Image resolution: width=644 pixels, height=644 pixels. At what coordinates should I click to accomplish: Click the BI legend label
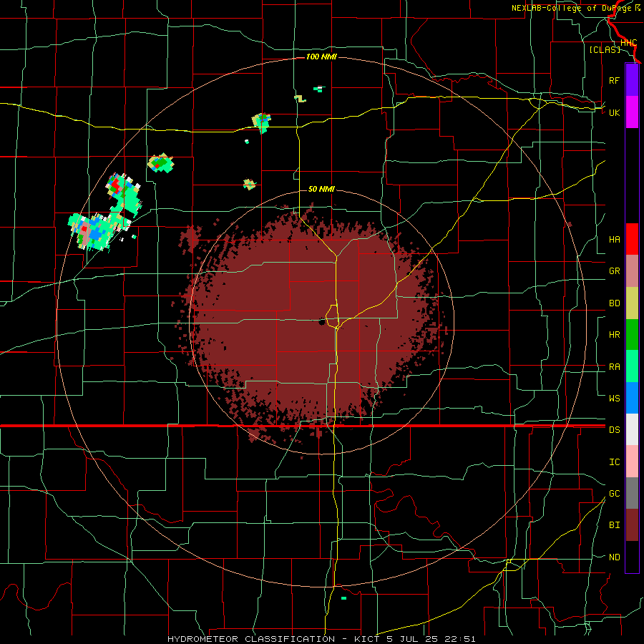[x=614, y=525]
